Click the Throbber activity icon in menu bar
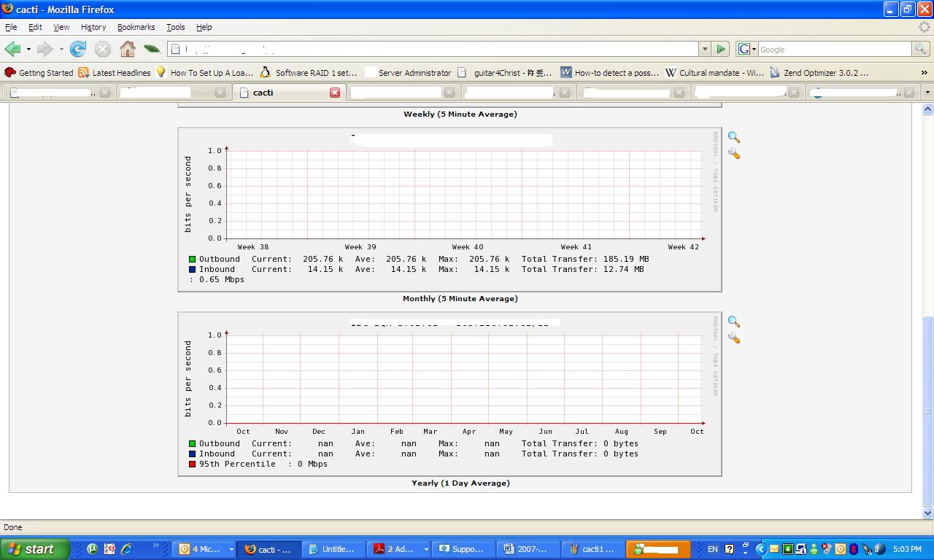The height and width of the screenshot is (560, 934). point(925,27)
